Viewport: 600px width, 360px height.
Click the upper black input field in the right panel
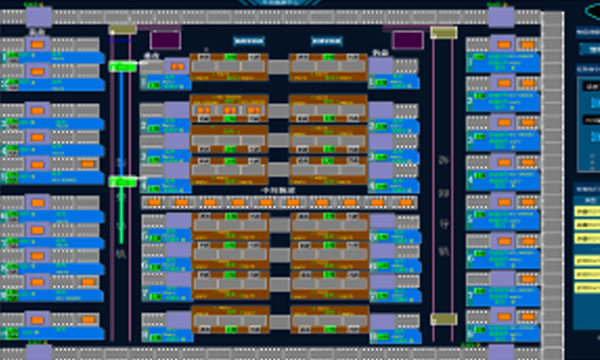[x=592, y=86]
